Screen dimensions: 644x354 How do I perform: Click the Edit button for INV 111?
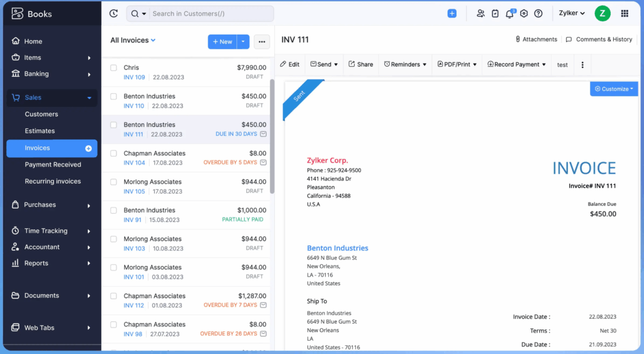coord(289,64)
